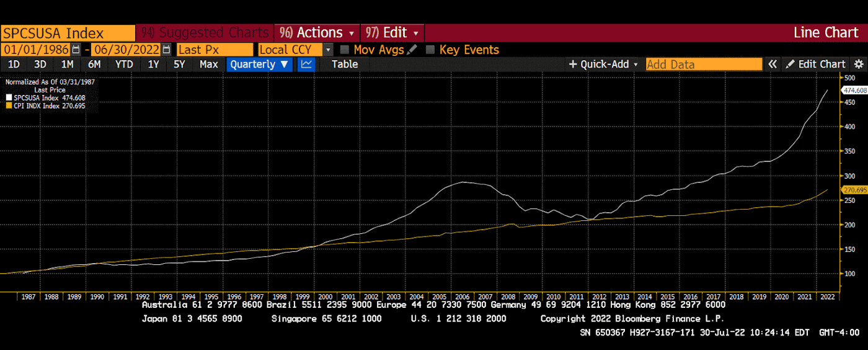Enable Key Events checkbox
The height and width of the screenshot is (350, 868).
tap(430, 50)
